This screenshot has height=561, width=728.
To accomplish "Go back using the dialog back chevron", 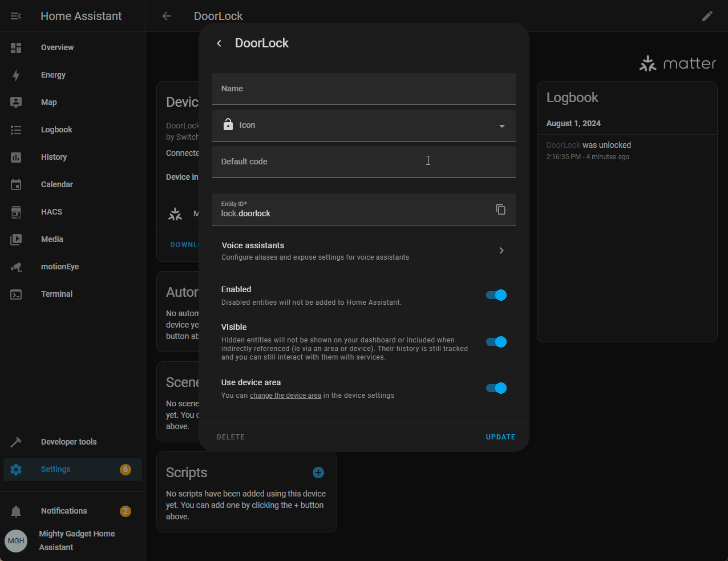I will pos(219,43).
